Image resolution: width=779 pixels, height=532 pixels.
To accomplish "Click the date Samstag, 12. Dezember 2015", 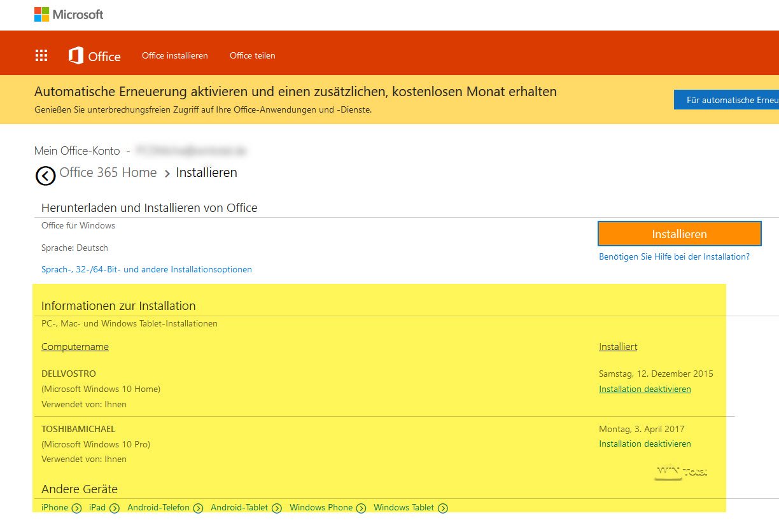I will point(656,374).
